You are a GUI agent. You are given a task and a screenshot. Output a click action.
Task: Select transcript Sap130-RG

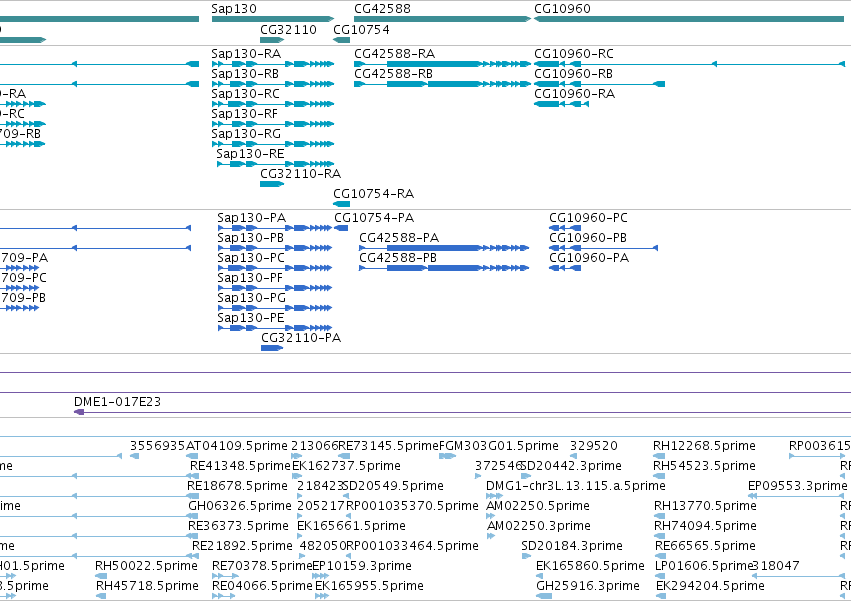tap(272, 144)
